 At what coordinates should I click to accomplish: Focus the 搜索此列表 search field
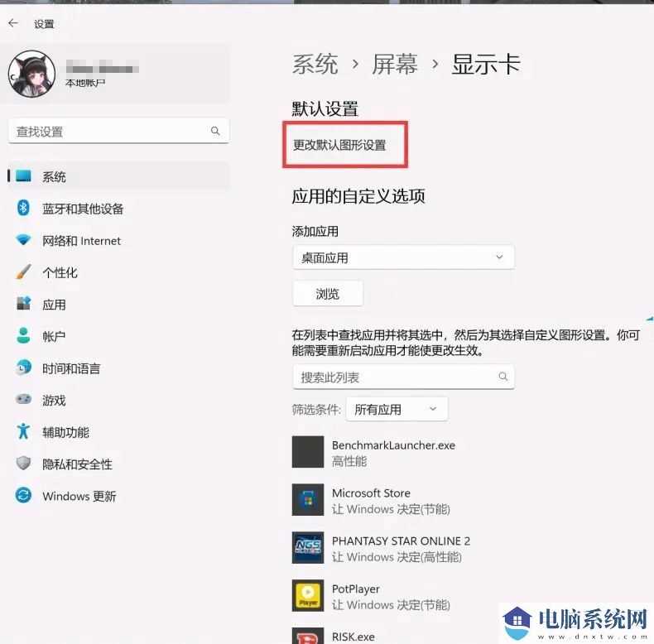403,377
